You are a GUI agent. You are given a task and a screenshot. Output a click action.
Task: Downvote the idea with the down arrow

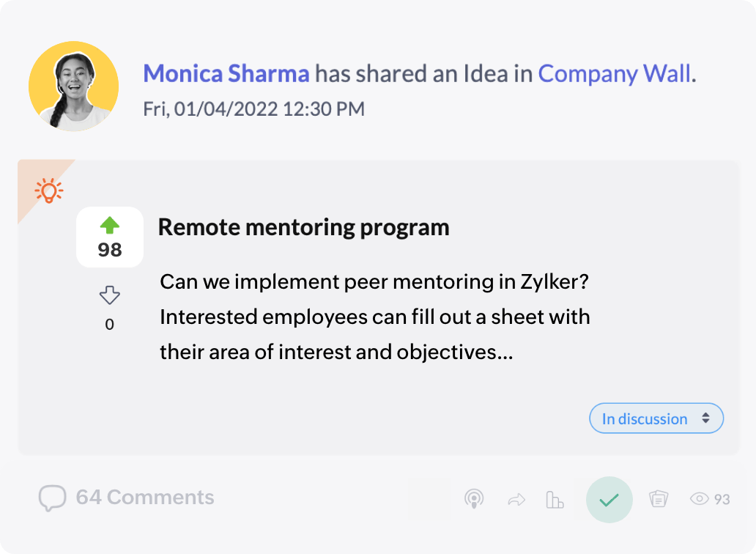[109, 295]
